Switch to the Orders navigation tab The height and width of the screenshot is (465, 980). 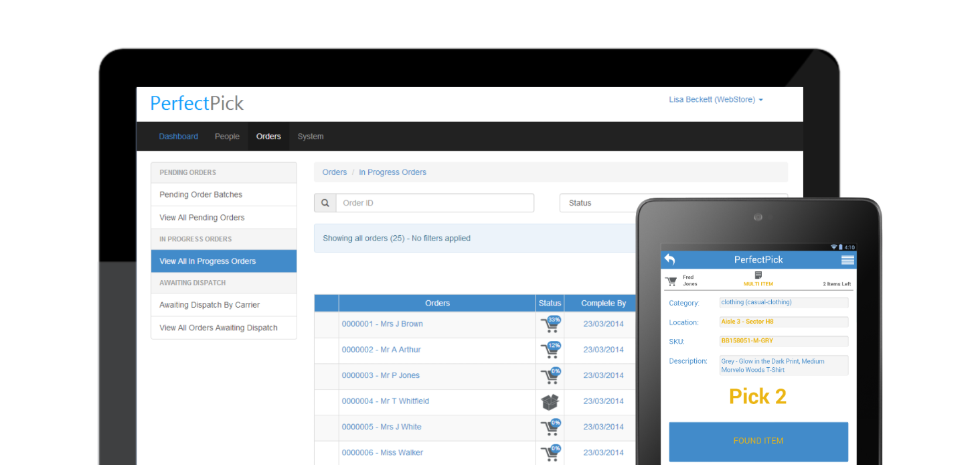268,136
